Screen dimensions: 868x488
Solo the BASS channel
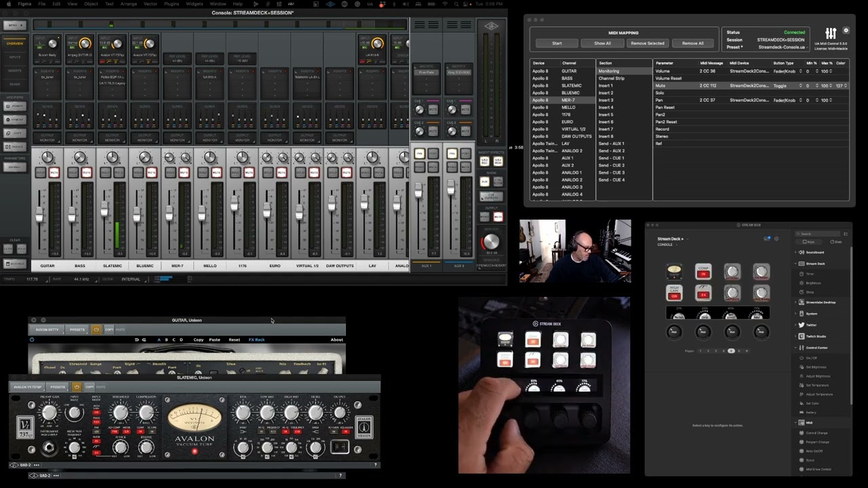coord(73,173)
